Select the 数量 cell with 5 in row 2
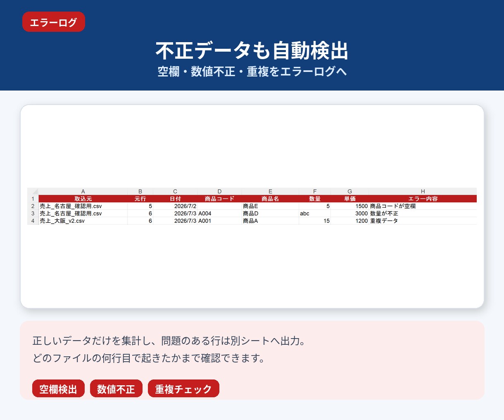Viewport: 504px width, 420px height. [315, 206]
